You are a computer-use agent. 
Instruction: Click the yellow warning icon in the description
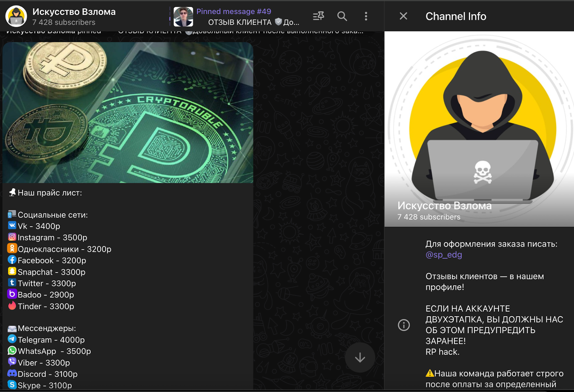coord(429,373)
